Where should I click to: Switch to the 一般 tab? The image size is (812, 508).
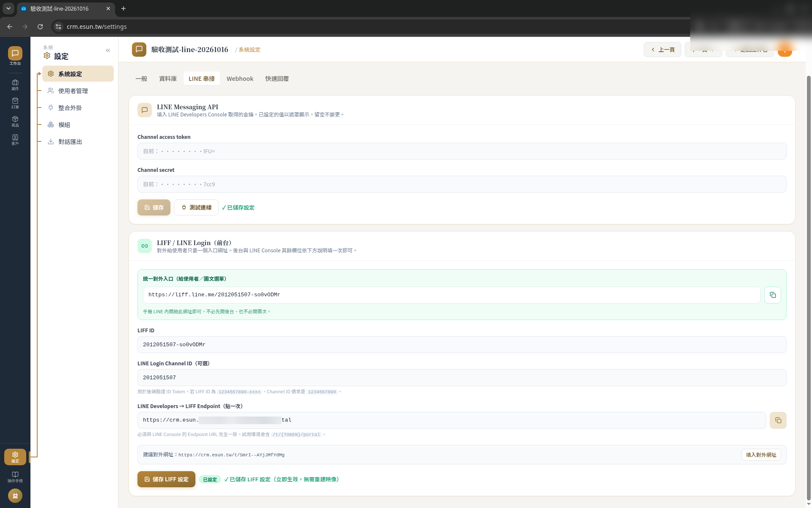(141, 79)
